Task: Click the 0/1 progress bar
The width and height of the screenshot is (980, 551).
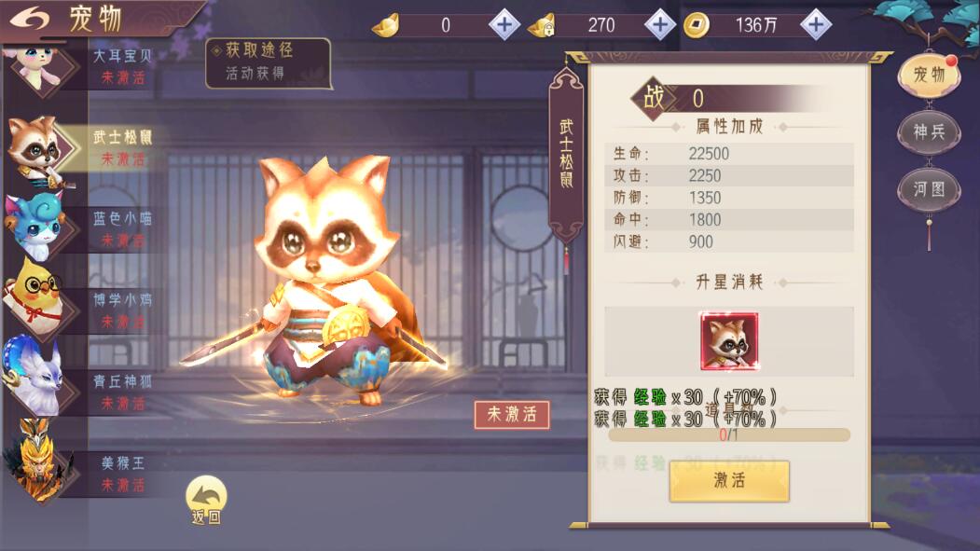Action: 729,434
